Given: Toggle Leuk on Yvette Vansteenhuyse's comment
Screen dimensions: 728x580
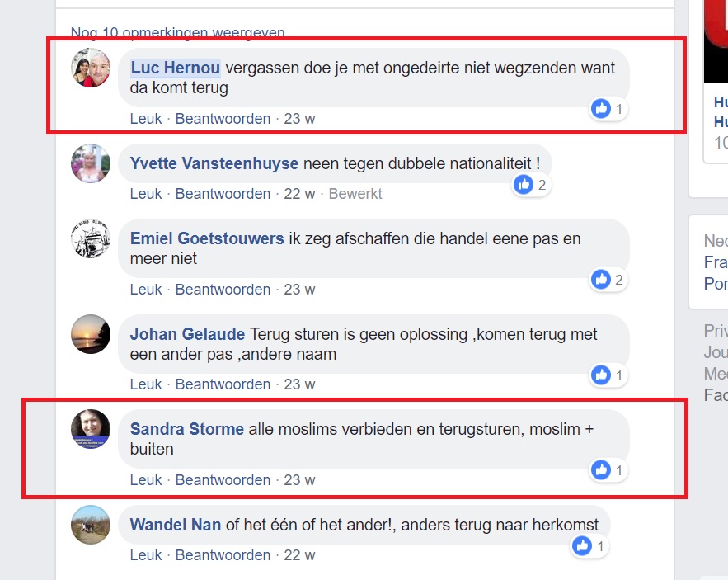Looking at the screenshot, I should pyautogui.click(x=146, y=193).
